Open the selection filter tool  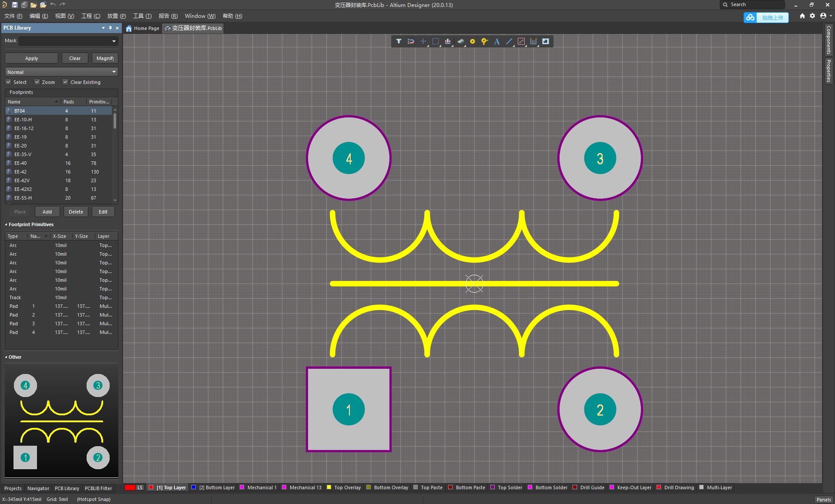coord(399,41)
